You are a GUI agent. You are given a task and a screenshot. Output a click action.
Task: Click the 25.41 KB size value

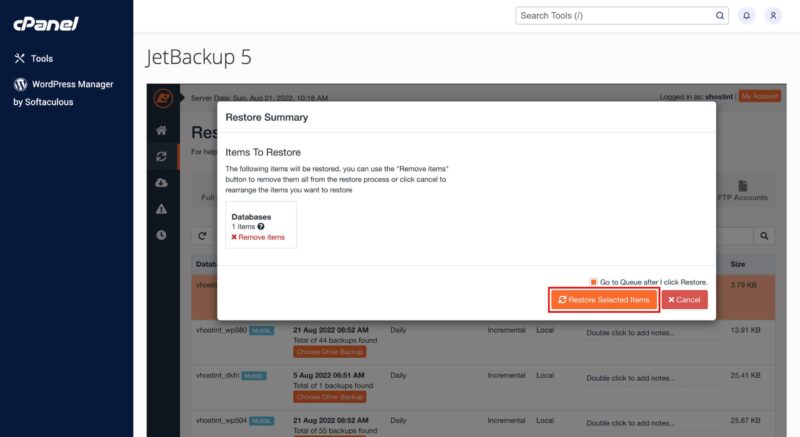(745, 375)
